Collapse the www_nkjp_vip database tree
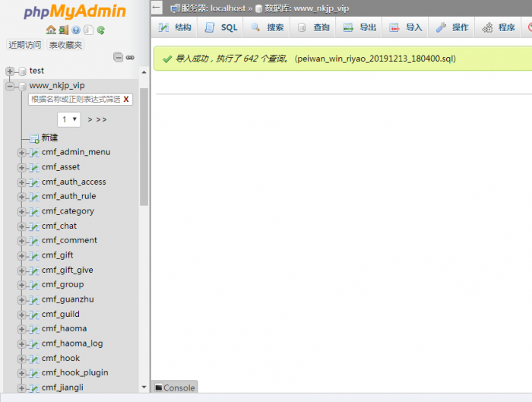 (x=10, y=86)
